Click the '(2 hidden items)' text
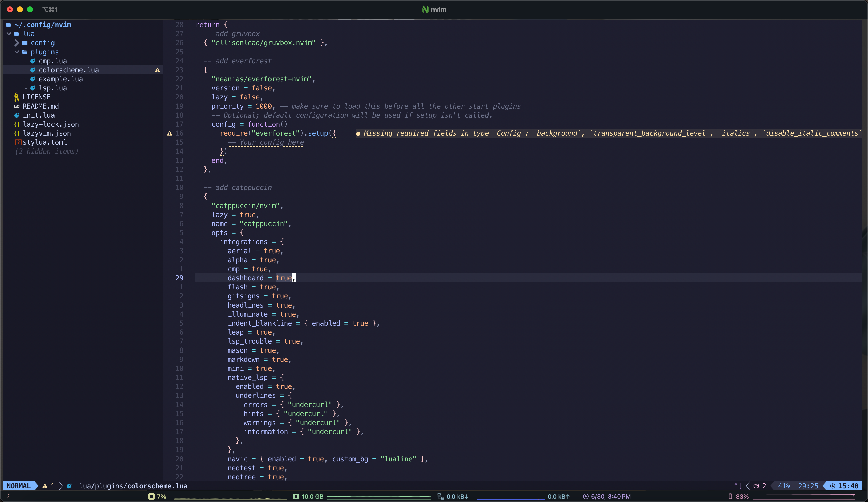 (x=46, y=151)
